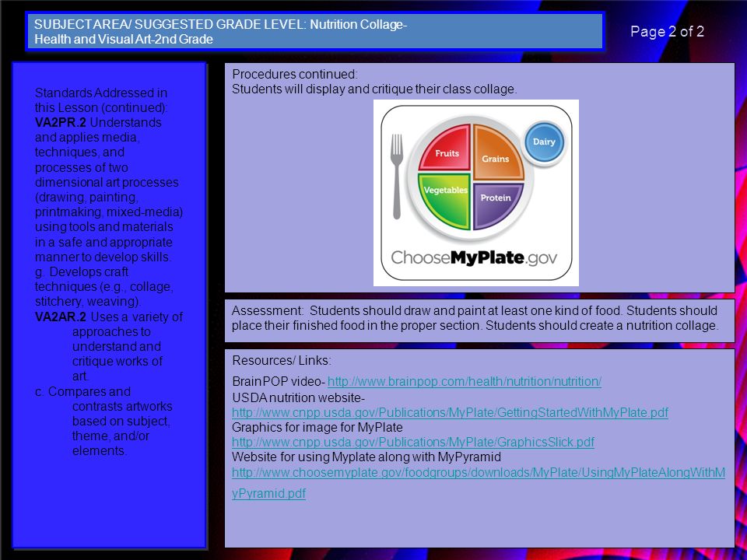Image resolution: width=747 pixels, height=560 pixels.
Task: Click the 'Page 2 of 2' text
Action: point(667,31)
